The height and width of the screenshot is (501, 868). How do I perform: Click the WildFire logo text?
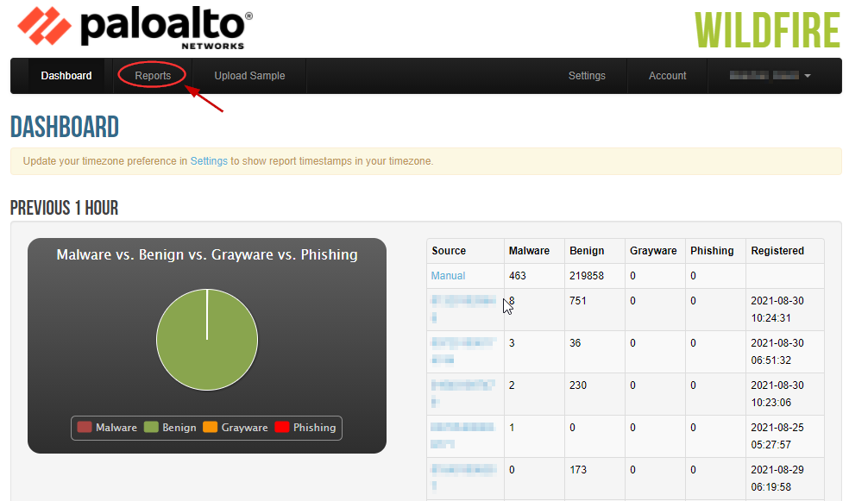[x=768, y=31]
